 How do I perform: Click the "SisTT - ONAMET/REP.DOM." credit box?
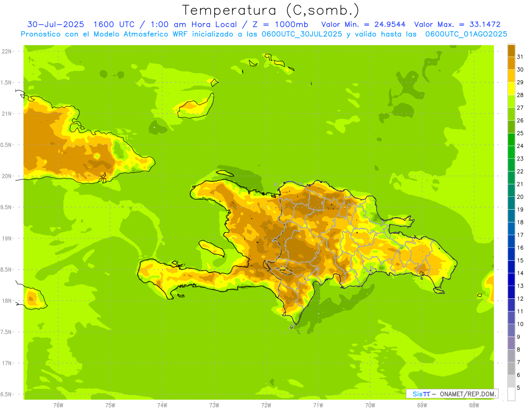[x=452, y=394]
